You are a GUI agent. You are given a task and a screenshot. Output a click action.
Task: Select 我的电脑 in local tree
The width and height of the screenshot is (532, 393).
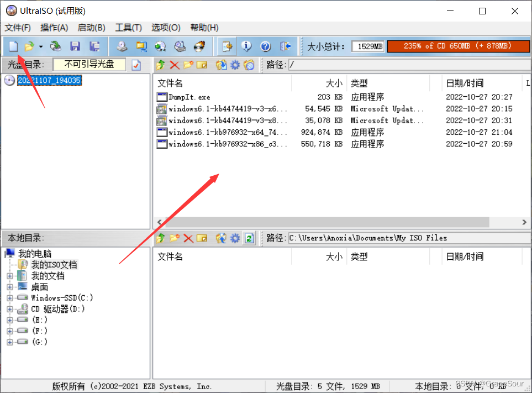click(x=35, y=254)
